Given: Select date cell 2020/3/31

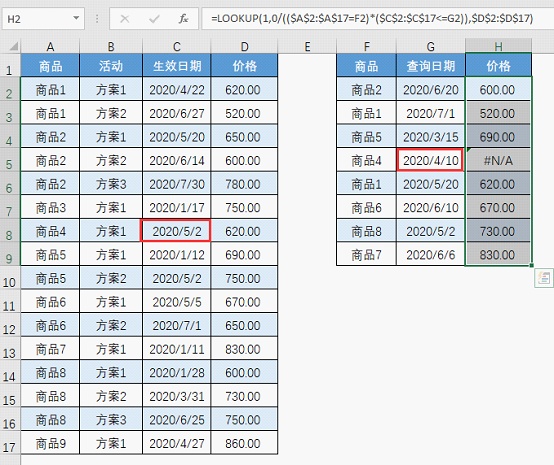Looking at the screenshot, I should coord(177,396).
